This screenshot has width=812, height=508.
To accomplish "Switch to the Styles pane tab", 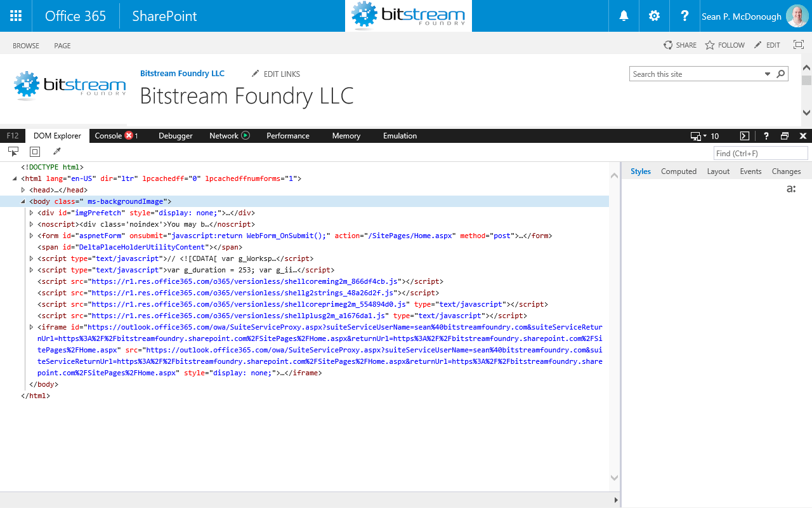I will pyautogui.click(x=641, y=171).
